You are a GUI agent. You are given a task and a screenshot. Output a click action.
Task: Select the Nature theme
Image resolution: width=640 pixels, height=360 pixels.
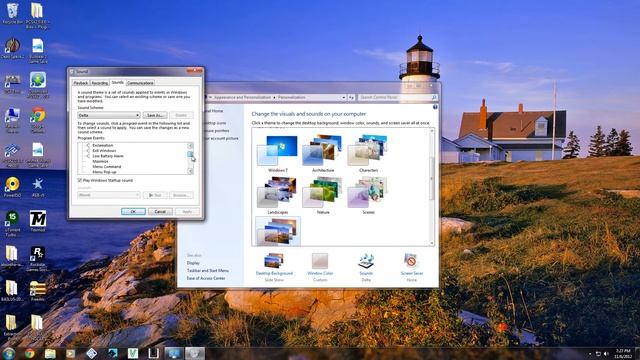pos(323,196)
